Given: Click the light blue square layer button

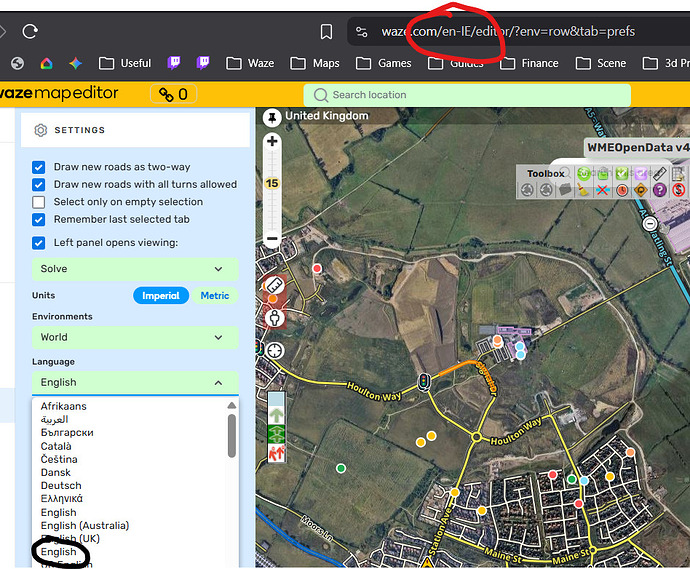Looking at the screenshot, I should coord(276,399).
